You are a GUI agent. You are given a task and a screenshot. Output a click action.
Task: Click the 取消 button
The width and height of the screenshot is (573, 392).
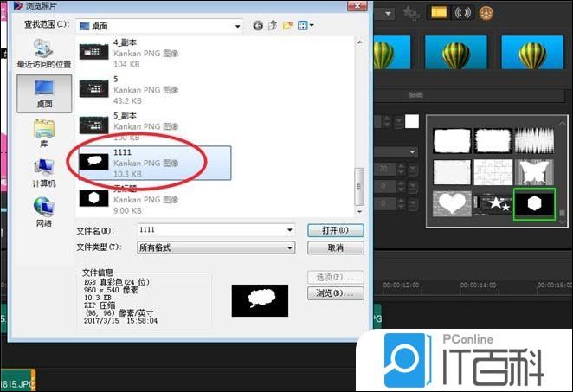(336, 247)
